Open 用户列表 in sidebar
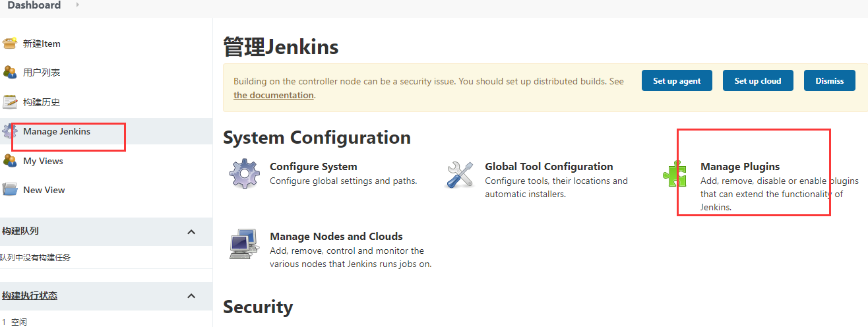The width and height of the screenshot is (868, 327). [x=42, y=73]
